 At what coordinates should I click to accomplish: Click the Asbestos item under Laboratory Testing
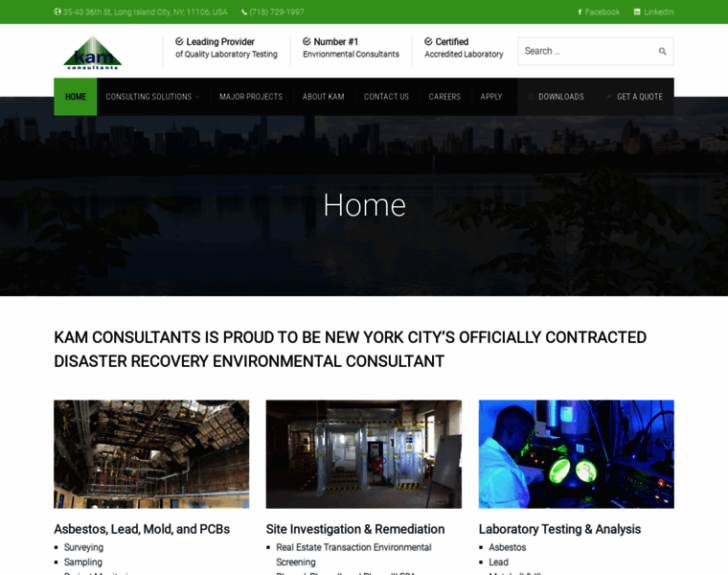(x=507, y=547)
